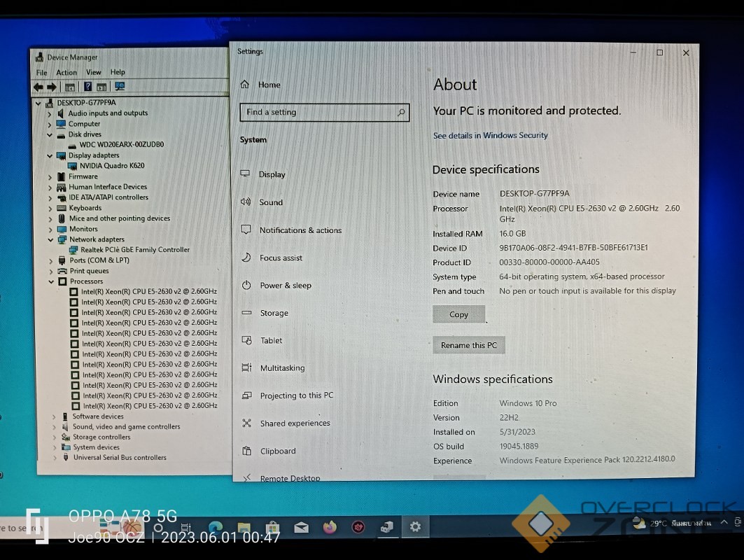The height and width of the screenshot is (560, 744).
Task: Click the blue Help icon in Device Manager toolbar
Action: (87, 86)
